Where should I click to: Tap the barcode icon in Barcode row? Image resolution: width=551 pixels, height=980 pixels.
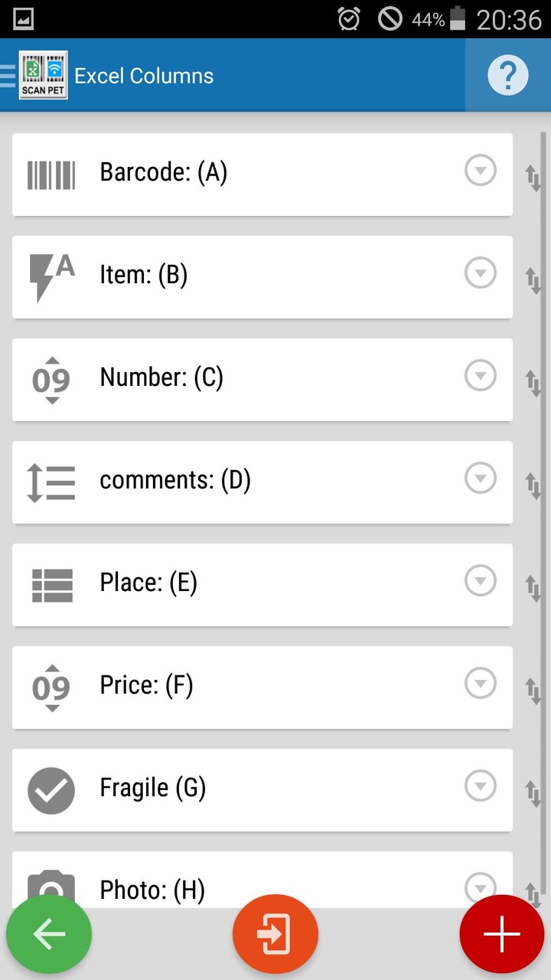(x=51, y=175)
